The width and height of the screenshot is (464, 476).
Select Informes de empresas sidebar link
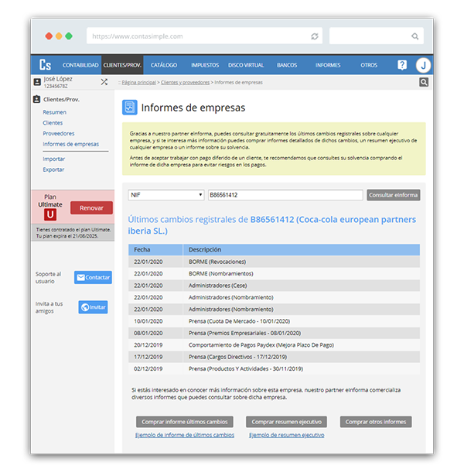[71, 144]
